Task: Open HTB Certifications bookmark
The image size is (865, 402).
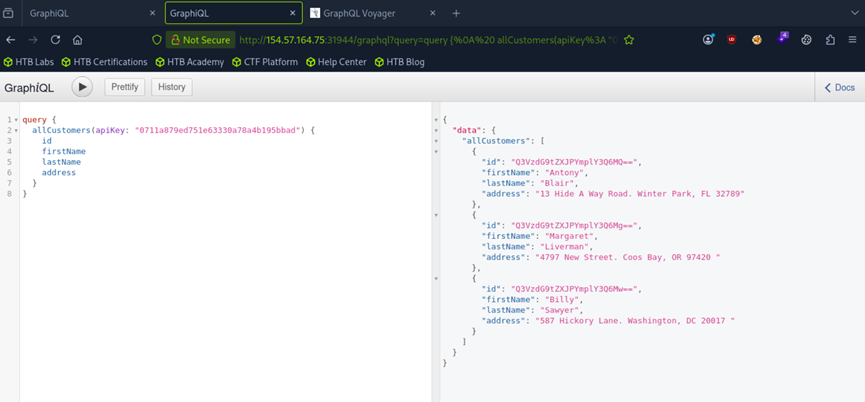Action: click(x=104, y=62)
